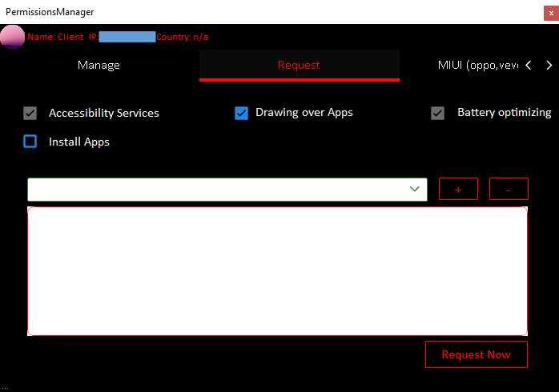
Task: Toggle the Battery optimizing checkbox
Action: (x=437, y=113)
